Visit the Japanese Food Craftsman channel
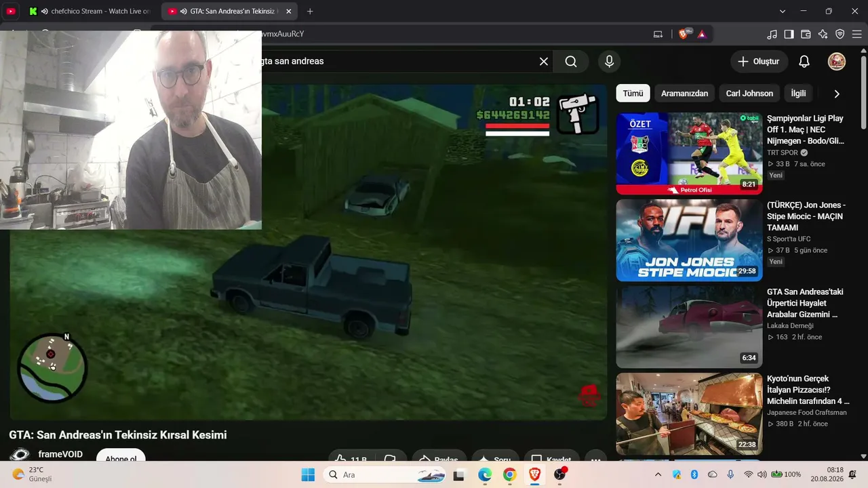Viewport: 868px width, 488px height. coord(807,413)
